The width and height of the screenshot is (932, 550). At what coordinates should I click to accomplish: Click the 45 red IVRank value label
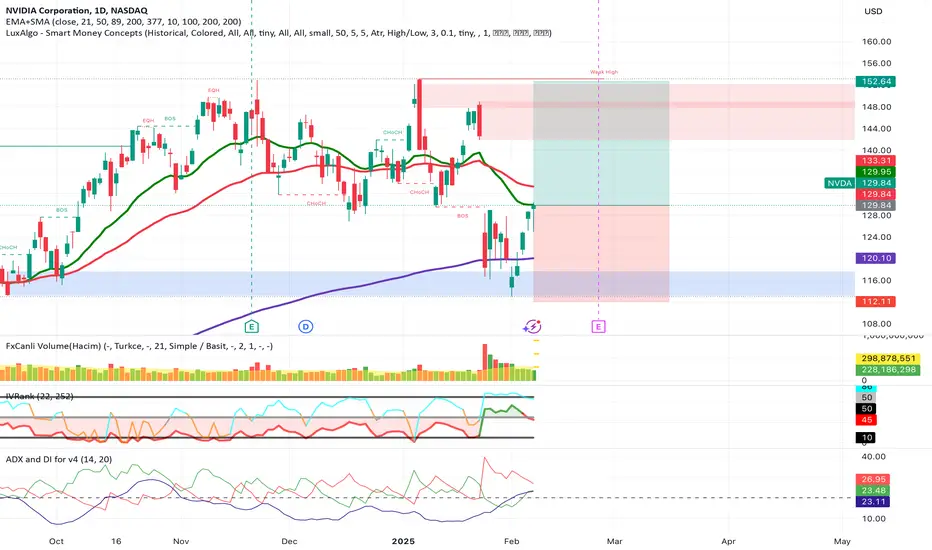pyautogui.click(x=867, y=420)
